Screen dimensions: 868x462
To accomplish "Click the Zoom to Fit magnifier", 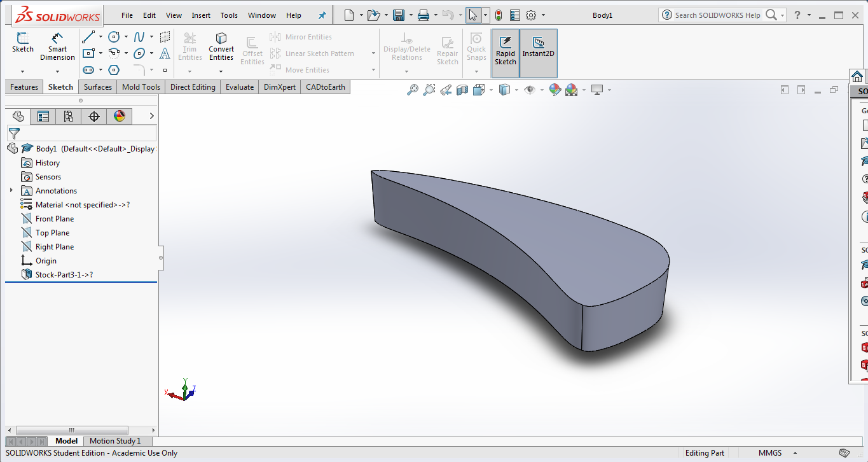I will [x=413, y=90].
